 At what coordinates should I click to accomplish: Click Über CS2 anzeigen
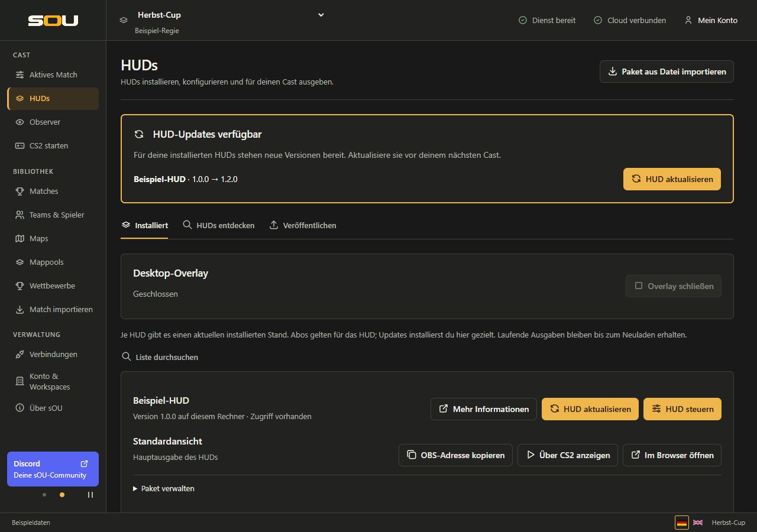[x=568, y=455]
